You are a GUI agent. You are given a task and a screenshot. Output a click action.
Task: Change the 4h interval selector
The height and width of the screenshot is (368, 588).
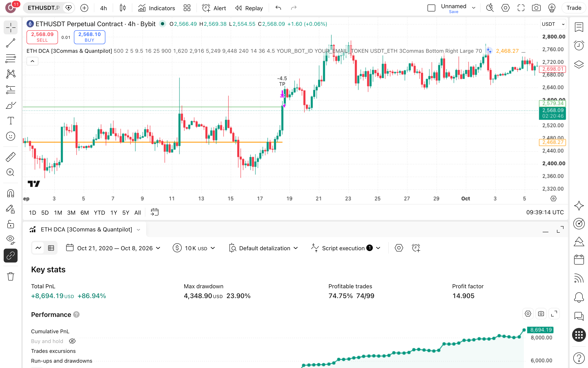click(x=104, y=8)
